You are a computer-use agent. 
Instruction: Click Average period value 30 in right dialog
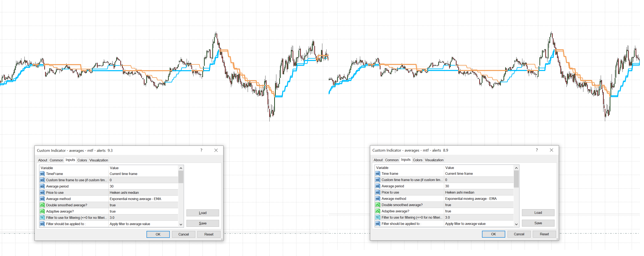pos(447,186)
